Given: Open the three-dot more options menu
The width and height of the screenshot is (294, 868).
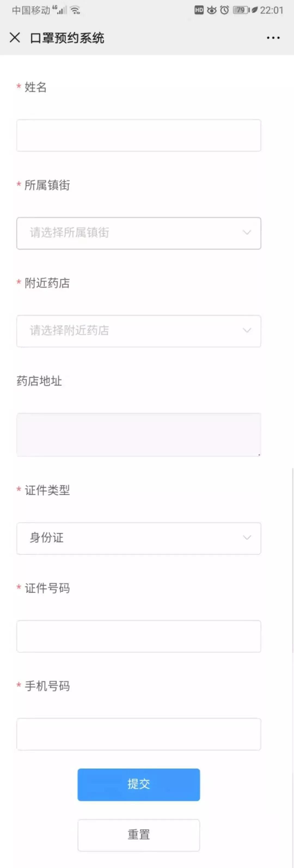Looking at the screenshot, I should (x=273, y=38).
